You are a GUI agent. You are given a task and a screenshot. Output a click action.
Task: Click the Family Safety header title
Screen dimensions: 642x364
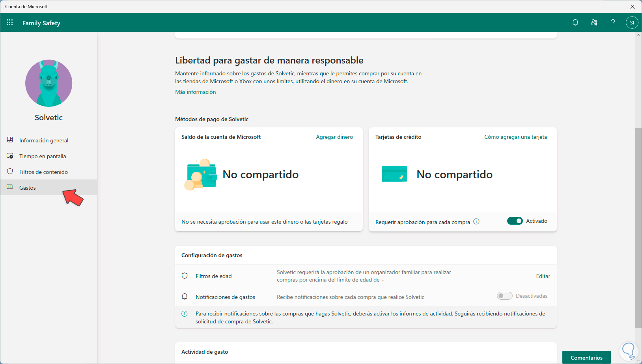click(x=41, y=23)
